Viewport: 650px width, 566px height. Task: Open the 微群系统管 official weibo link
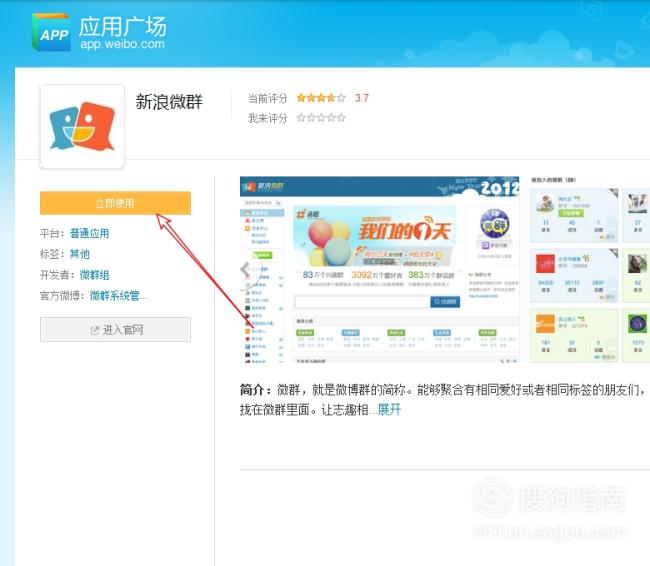coord(118,296)
